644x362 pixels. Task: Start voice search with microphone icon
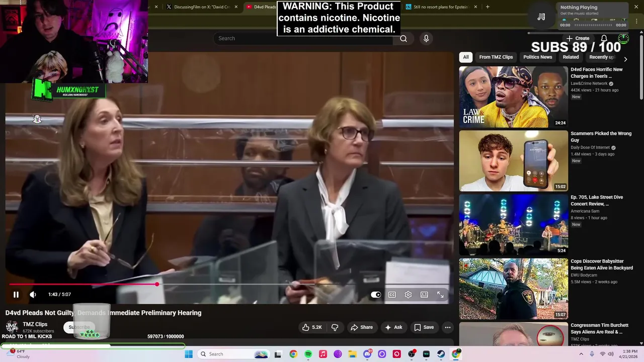(x=426, y=38)
